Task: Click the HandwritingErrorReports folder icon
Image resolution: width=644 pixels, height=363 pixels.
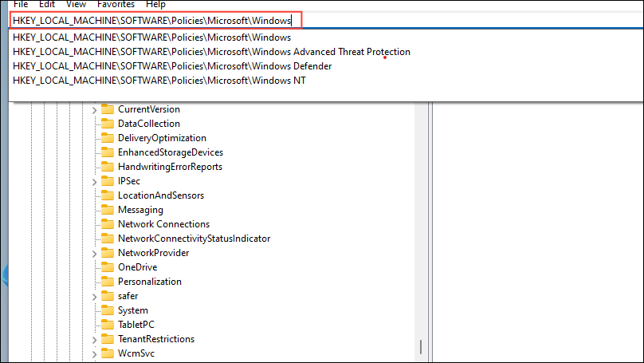Action: 108,167
